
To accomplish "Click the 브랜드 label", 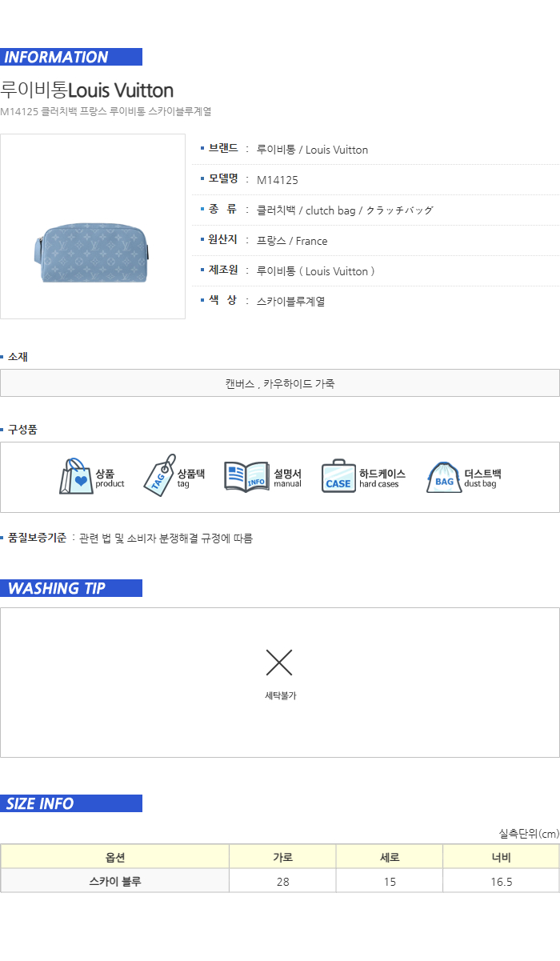I will 223,149.
